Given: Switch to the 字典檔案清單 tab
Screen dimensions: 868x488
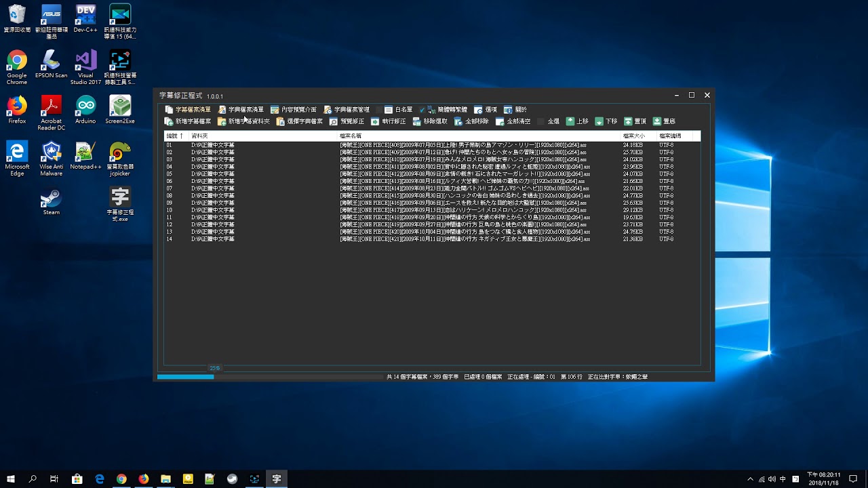Looking at the screenshot, I should click(x=241, y=109).
